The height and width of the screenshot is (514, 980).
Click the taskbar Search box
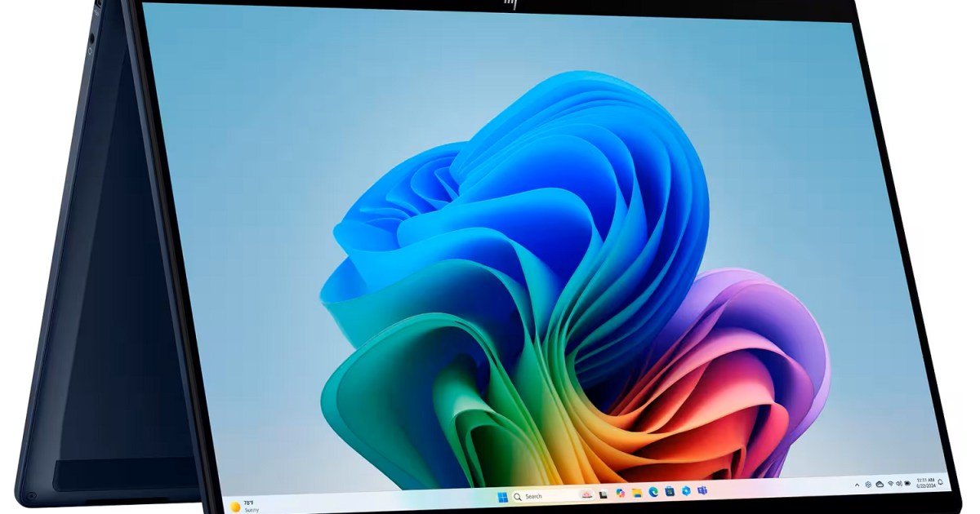(x=554, y=496)
